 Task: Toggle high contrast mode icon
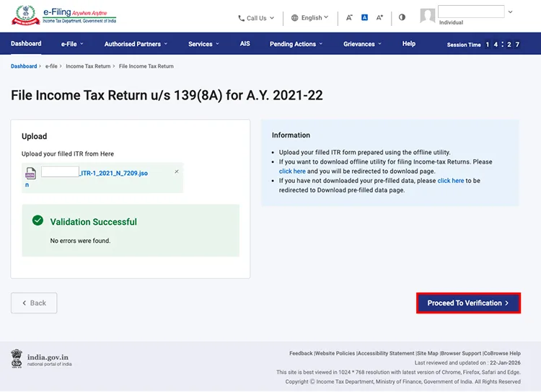pyautogui.click(x=402, y=17)
